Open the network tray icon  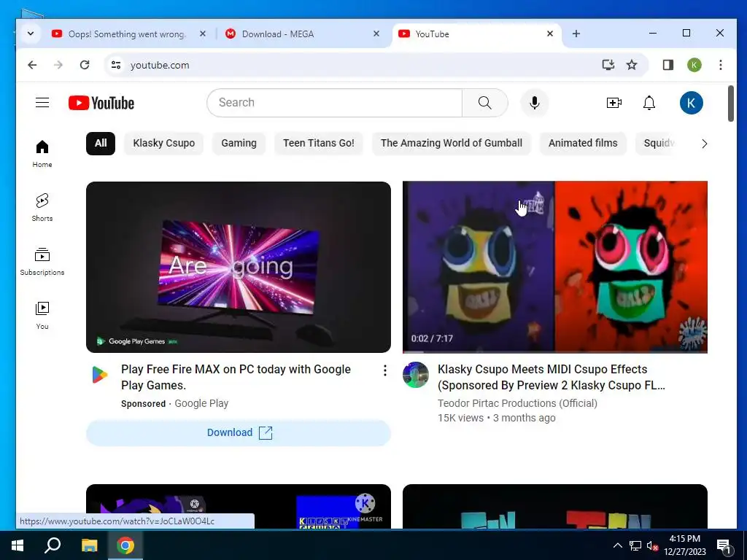click(x=635, y=545)
